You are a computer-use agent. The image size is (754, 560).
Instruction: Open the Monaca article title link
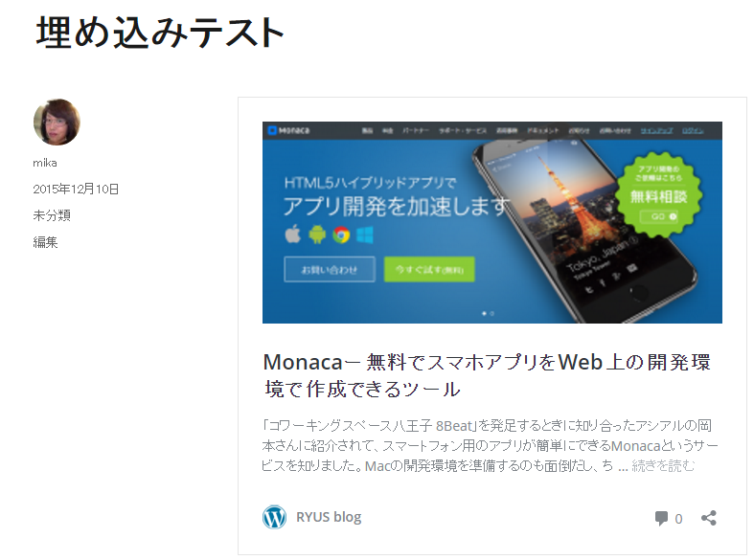coord(487,375)
